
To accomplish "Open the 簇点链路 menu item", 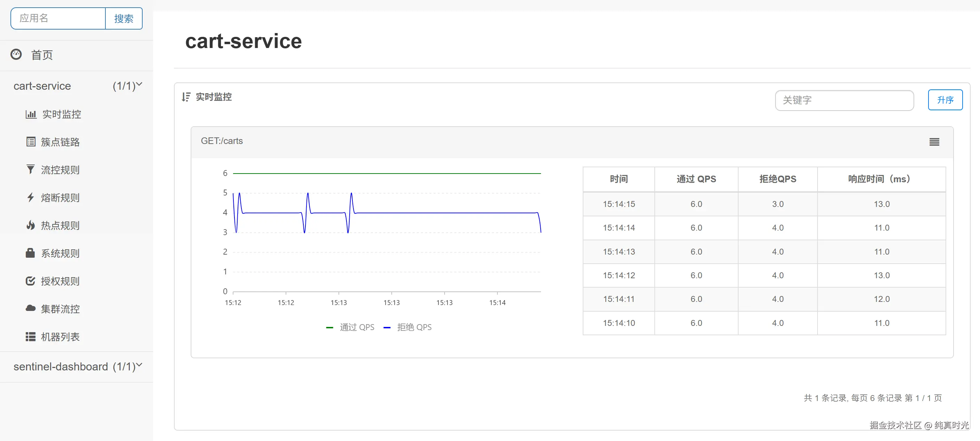I will tap(60, 142).
